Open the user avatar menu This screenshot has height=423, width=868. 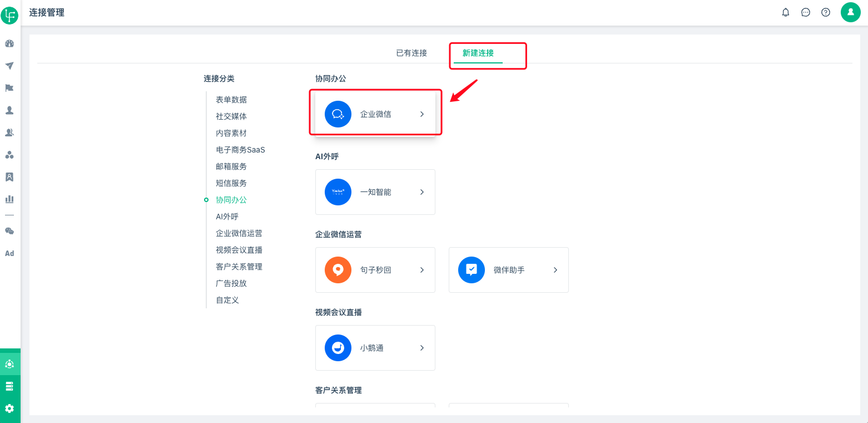(851, 12)
